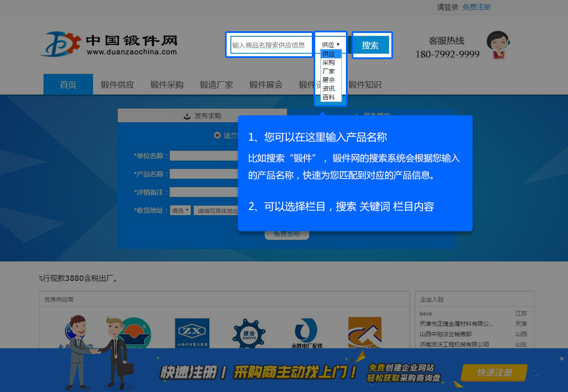The width and height of the screenshot is (568, 392).
Task: Click the 发布求购 download-arrow icon
Action: [x=186, y=116]
